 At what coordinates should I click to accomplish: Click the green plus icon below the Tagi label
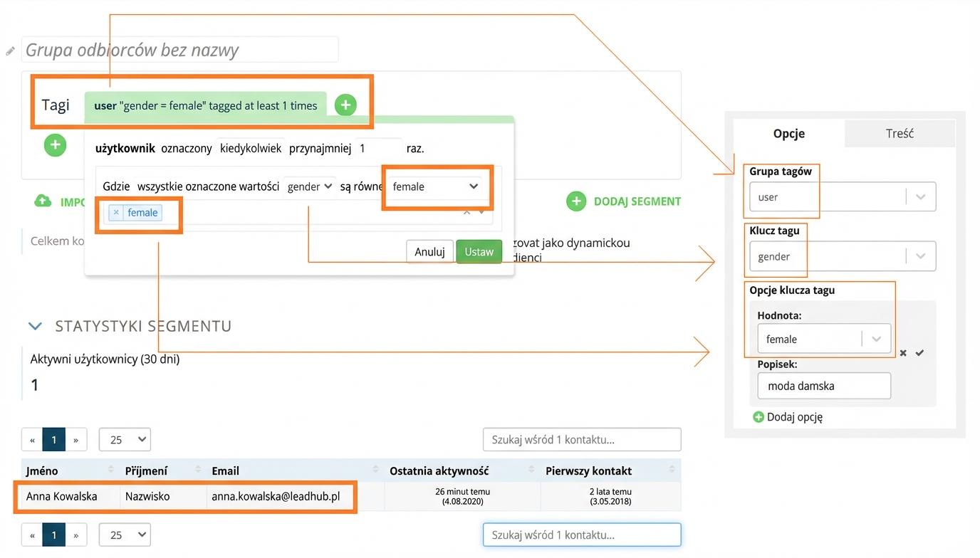(55, 145)
